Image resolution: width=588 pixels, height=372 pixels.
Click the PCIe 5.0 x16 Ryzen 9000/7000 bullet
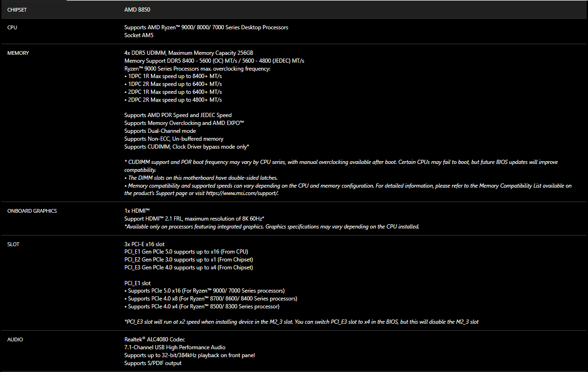204,291
